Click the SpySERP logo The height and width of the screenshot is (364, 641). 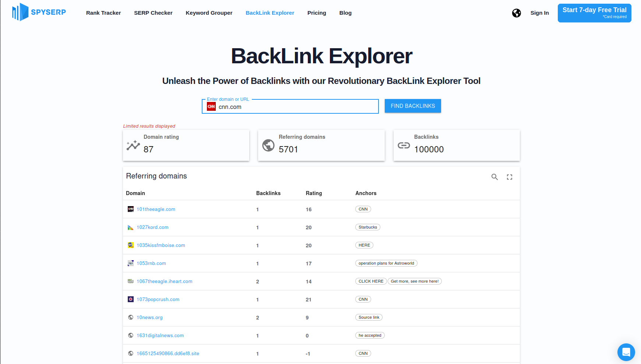point(38,12)
